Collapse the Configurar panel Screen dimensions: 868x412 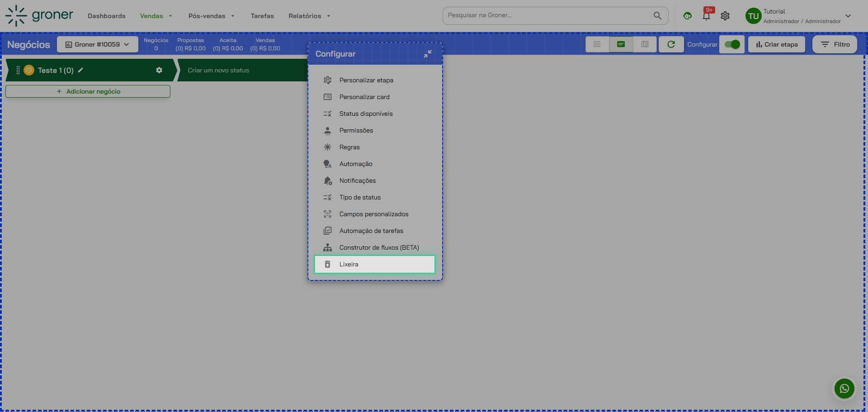tap(428, 54)
